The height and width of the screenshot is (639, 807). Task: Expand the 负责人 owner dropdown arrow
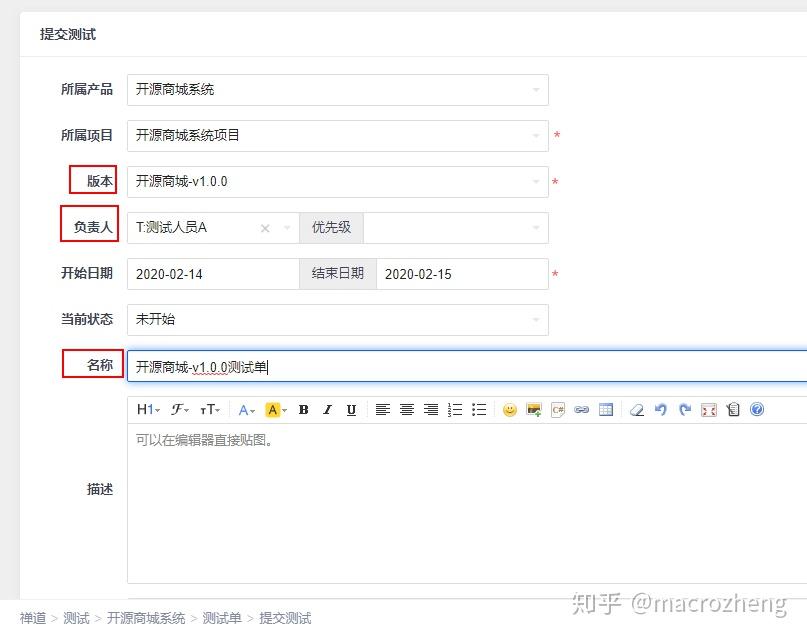point(287,228)
